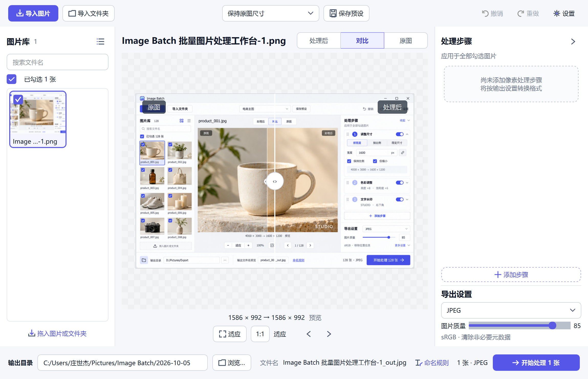Click the output filename Image Batch ...-1_out.jpg
Viewport: 588px width, 379px height.
pos(344,363)
